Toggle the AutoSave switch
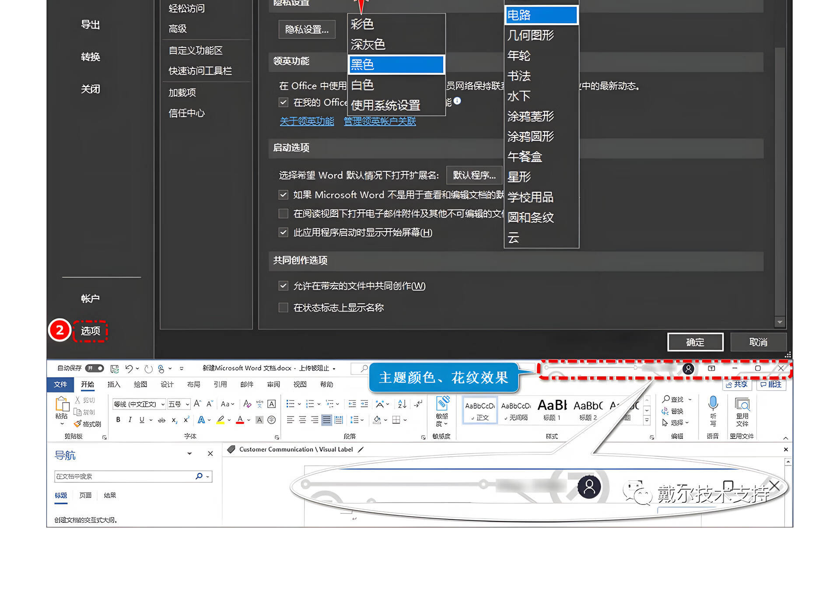This screenshot has height=616, width=840. (94, 368)
